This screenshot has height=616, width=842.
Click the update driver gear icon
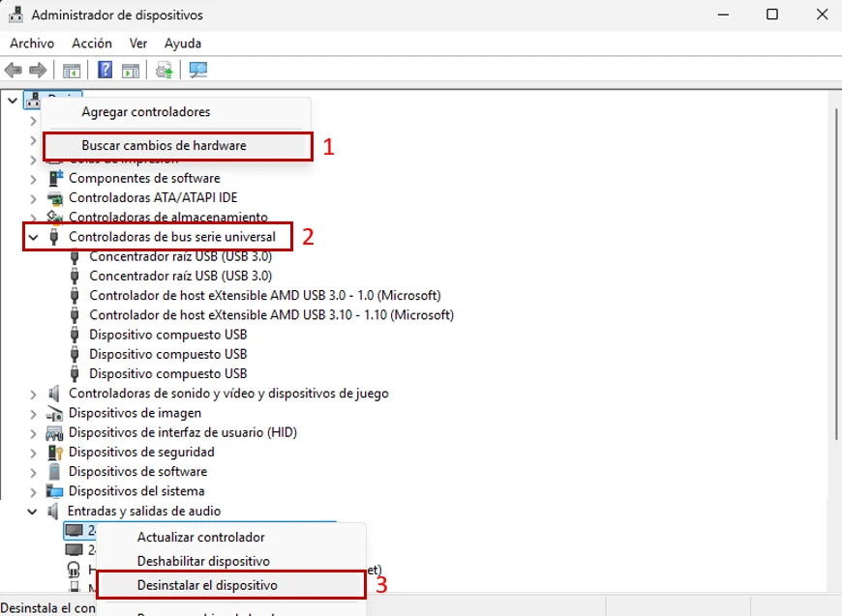(164, 71)
